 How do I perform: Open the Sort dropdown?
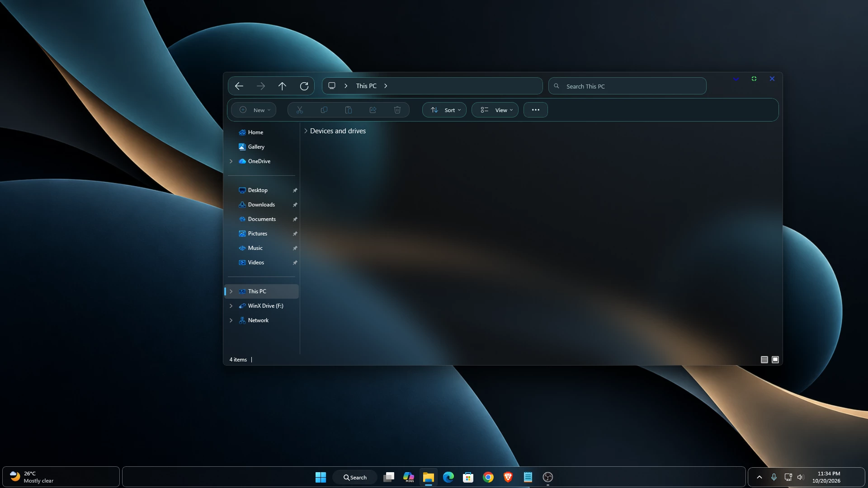click(x=444, y=110)
